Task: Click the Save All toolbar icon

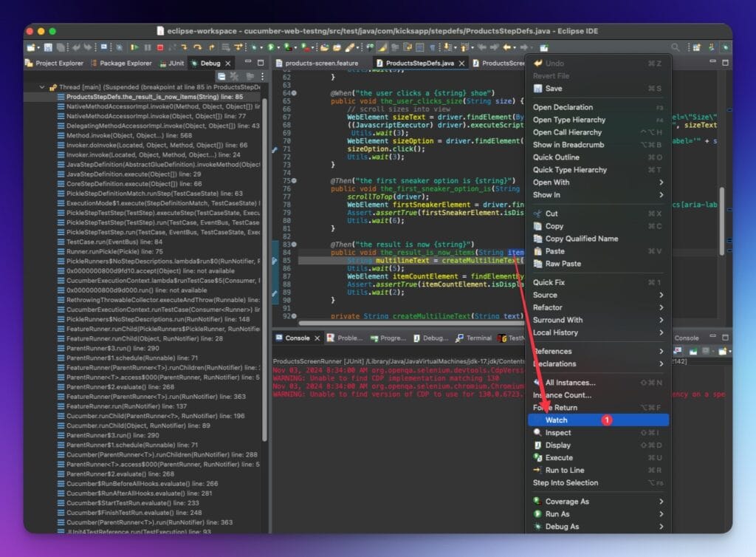Action: 61,47
